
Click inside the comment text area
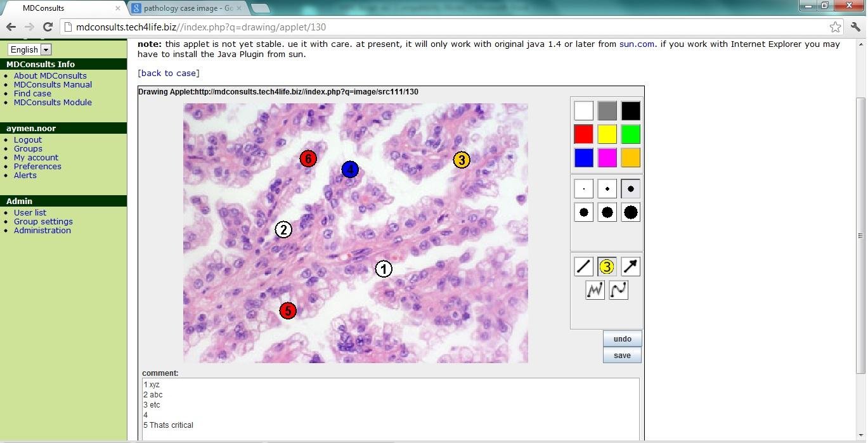[x=390, y=409]
